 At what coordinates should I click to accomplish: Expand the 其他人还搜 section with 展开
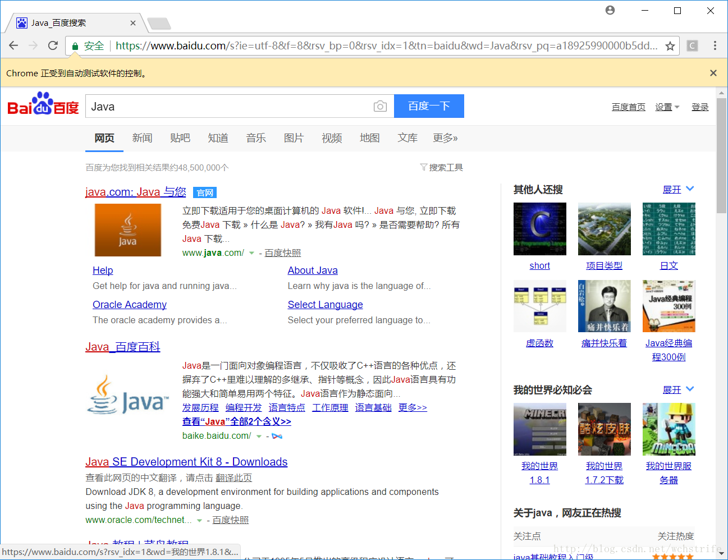tap(679, 189)
